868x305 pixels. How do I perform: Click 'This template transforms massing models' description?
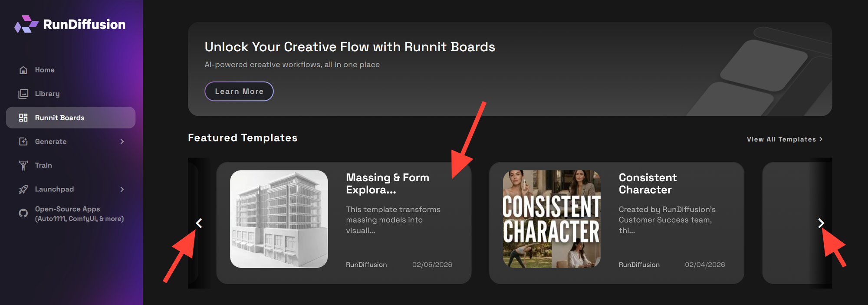(x=393, y=220)
